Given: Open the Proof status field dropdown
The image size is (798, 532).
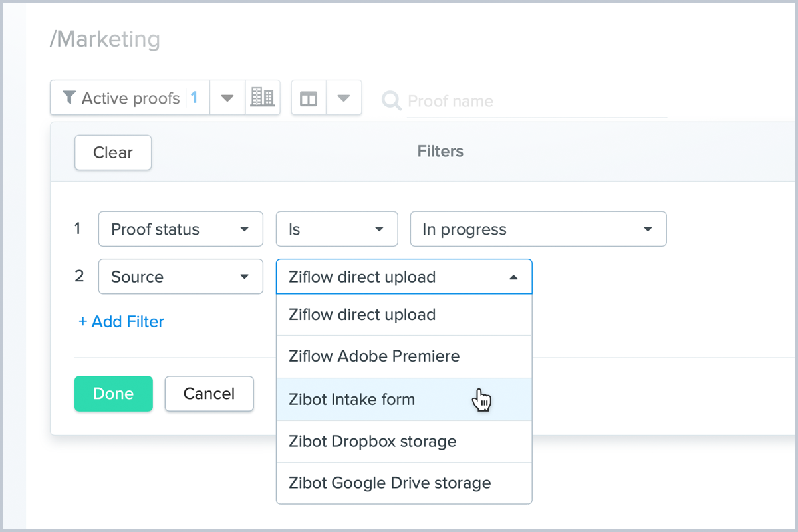Looking at the screenshot, I should point(180,229).
